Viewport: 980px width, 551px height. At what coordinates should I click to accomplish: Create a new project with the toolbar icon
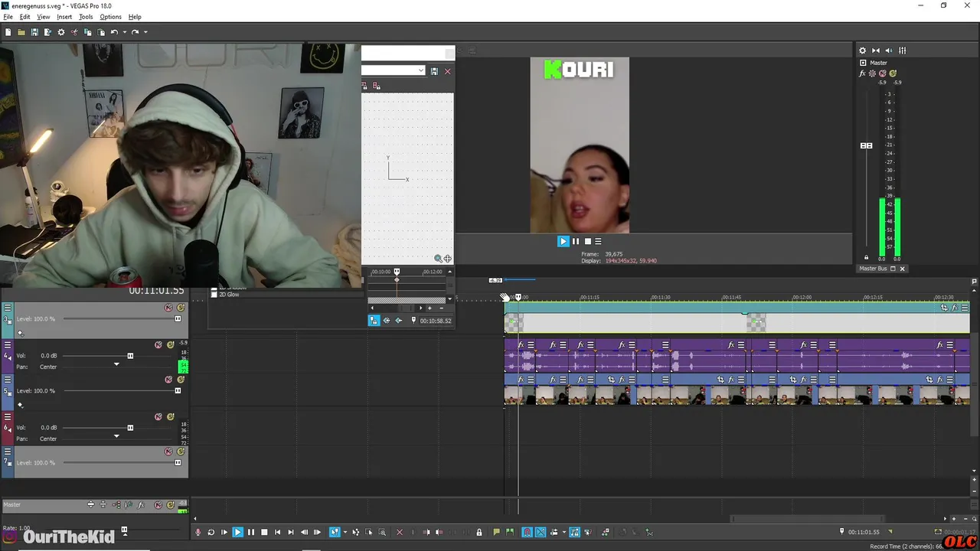[8, 32]
